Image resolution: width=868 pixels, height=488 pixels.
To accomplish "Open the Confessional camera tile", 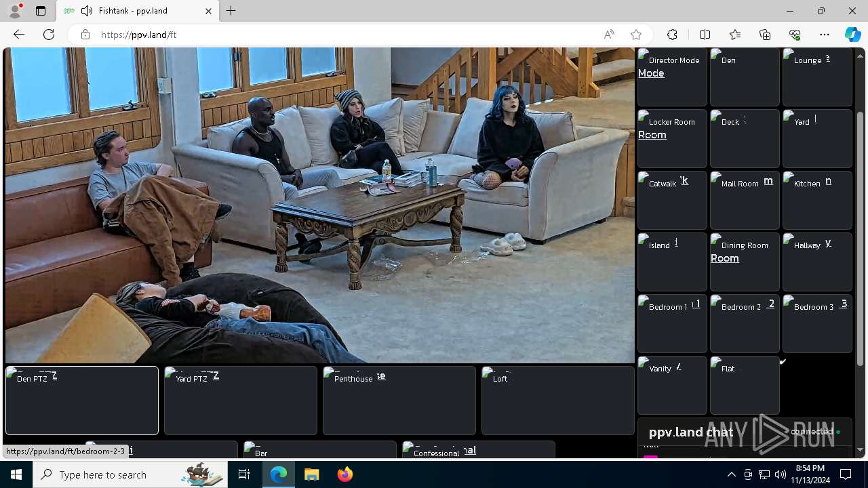I will 479,449.
